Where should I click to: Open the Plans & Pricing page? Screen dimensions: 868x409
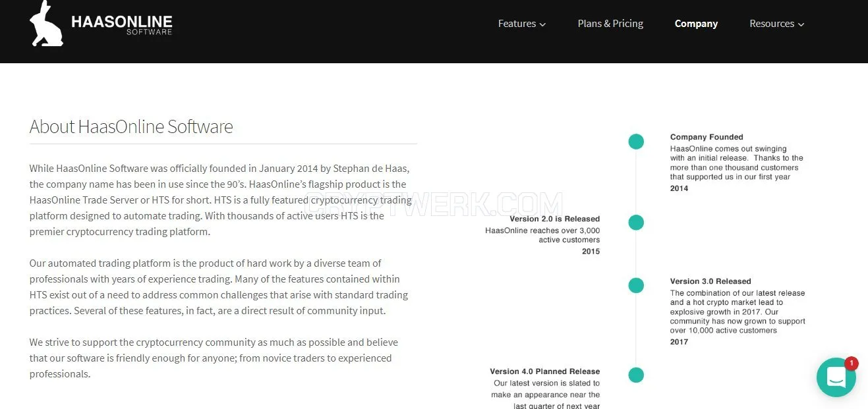(x=610, y=24)
